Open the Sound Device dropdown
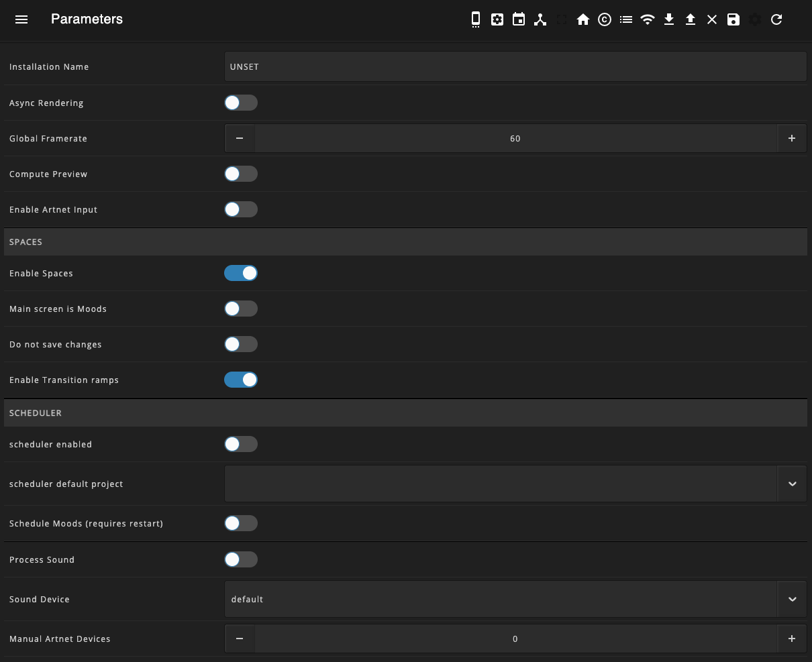The height and width of the screenshot is (662, 812). [500, 599]
